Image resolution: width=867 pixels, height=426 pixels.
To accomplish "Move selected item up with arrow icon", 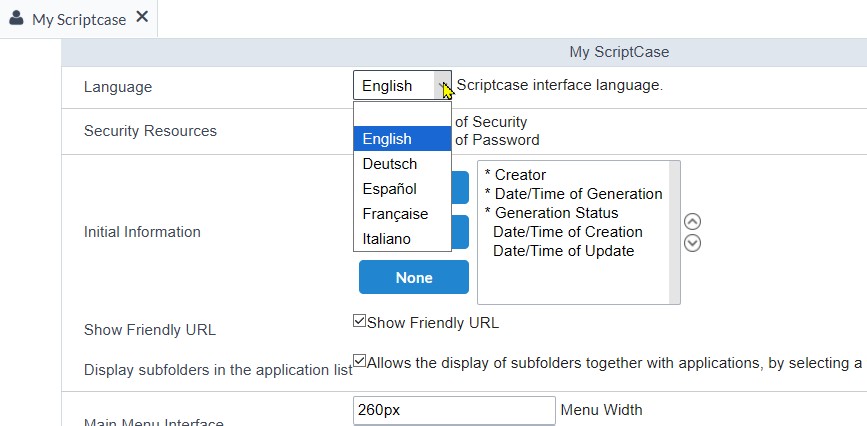I will click(x=692, y=222).
